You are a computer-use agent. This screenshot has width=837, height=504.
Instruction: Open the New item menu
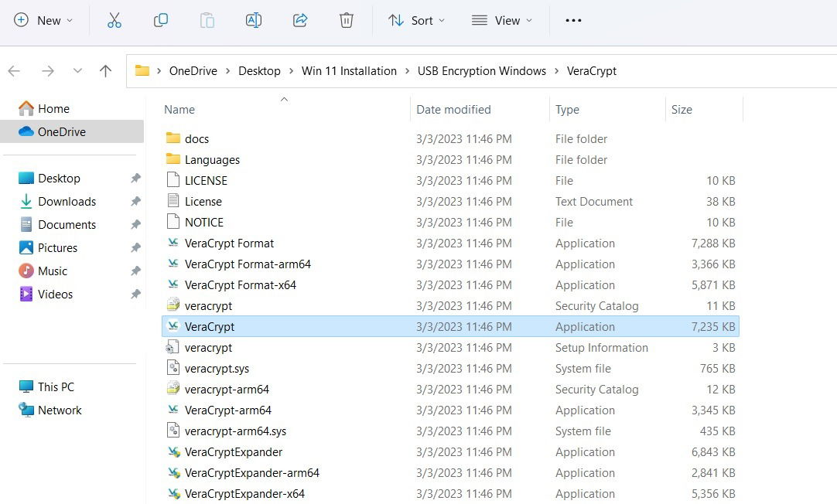pyautogui.click(x=44, y=20)
